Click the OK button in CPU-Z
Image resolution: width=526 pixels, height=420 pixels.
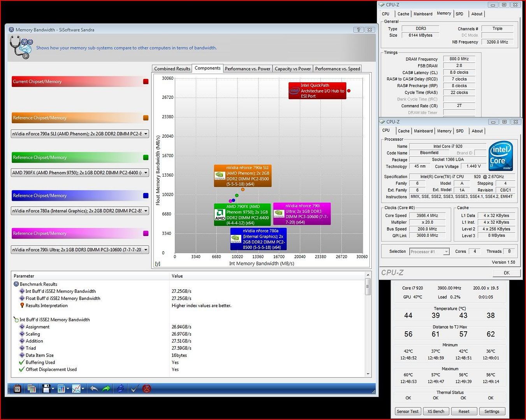click(x=507, y=273)
